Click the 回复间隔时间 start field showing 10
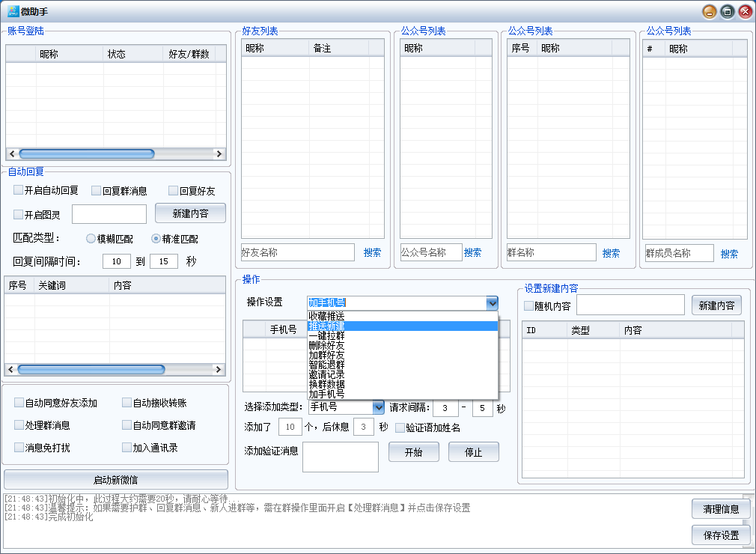The height and width of the screenshot is (554, 756). [117, 261]
